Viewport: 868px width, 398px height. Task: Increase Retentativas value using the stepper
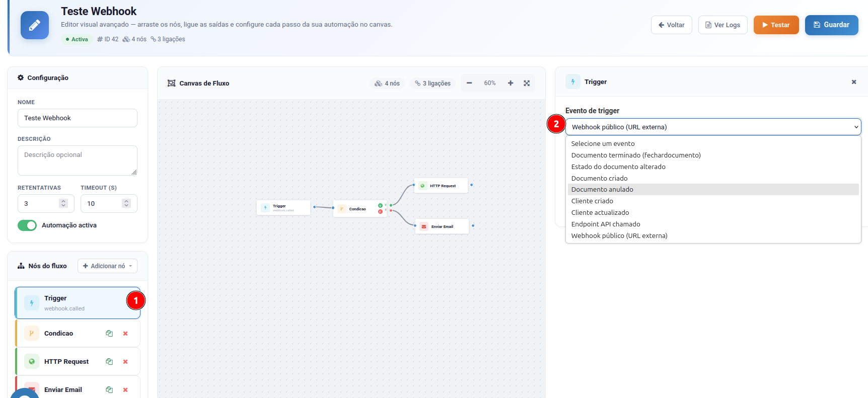63,201
